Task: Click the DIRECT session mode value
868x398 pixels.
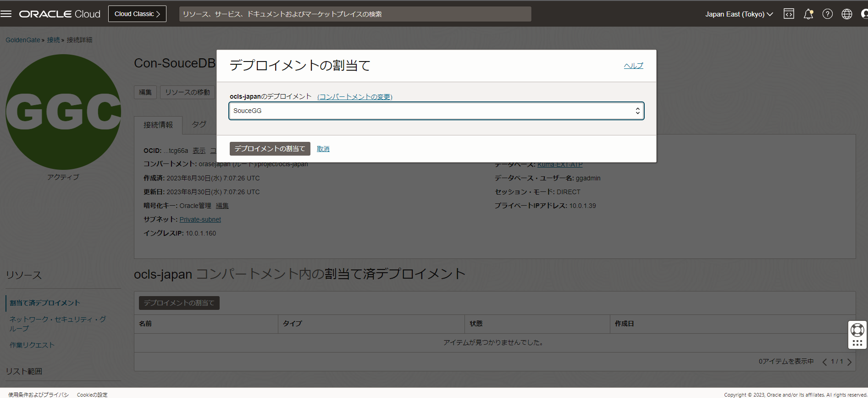Action: pos(569,192)
